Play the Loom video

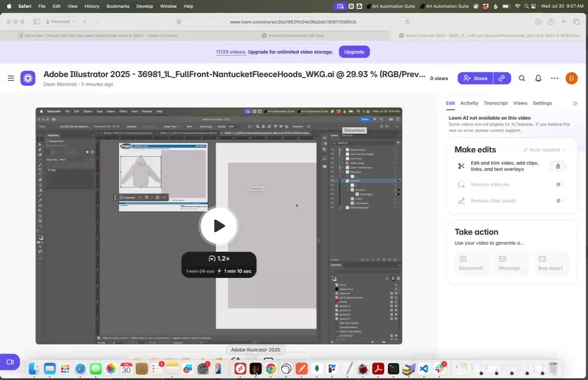(219, 226)
